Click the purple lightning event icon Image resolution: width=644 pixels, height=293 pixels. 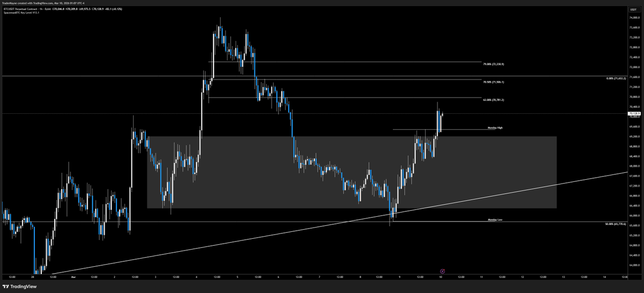[x=442, y=272]
